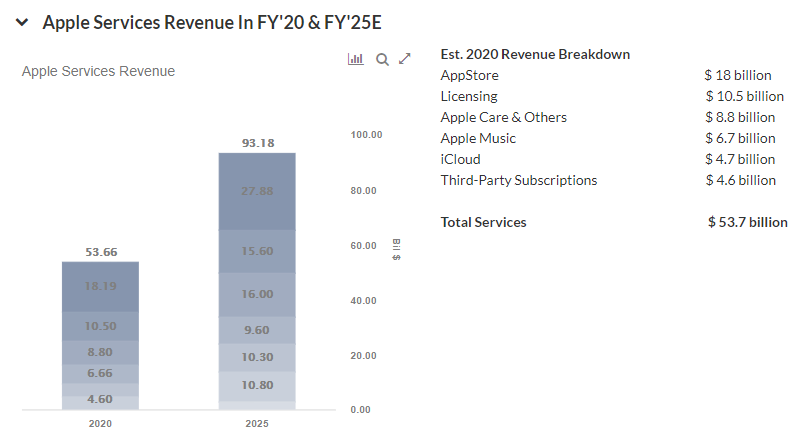Expand chart to fullscreen with arrows icon
Viewport: 798px width, 437px height.
405,59
